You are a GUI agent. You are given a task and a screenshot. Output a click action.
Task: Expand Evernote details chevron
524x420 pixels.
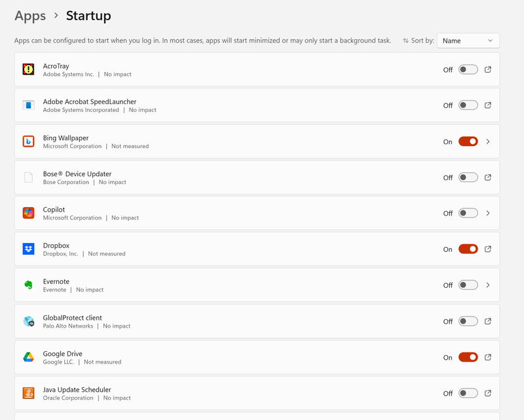pos(488,285)
